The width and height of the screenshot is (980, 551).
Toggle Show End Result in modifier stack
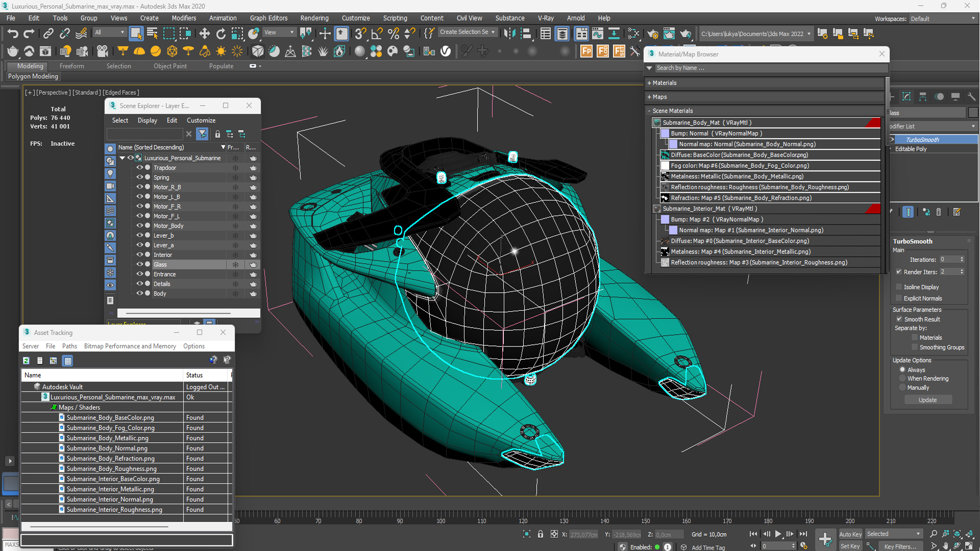(908, 212)
